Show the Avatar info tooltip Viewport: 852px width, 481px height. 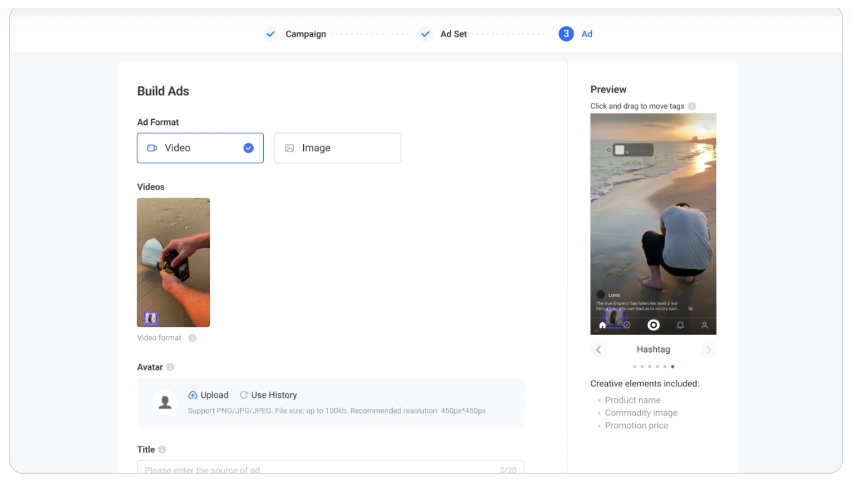point(170,367)
